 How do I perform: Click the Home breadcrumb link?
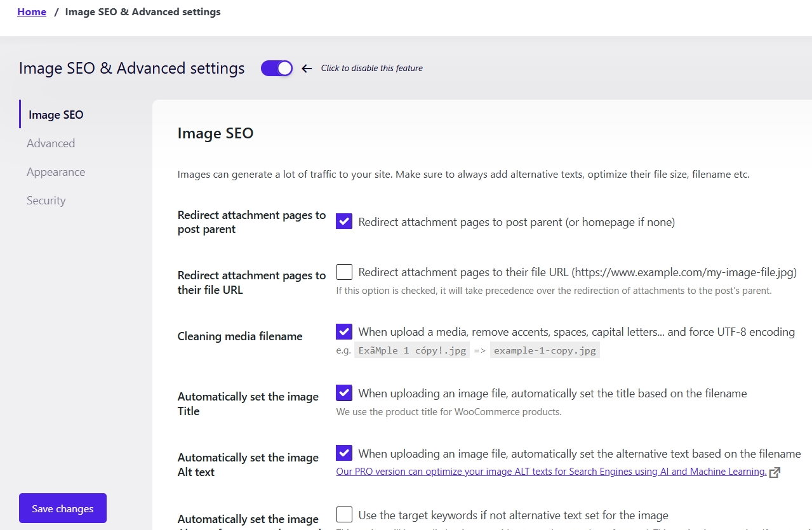click(x=32, y=12)
